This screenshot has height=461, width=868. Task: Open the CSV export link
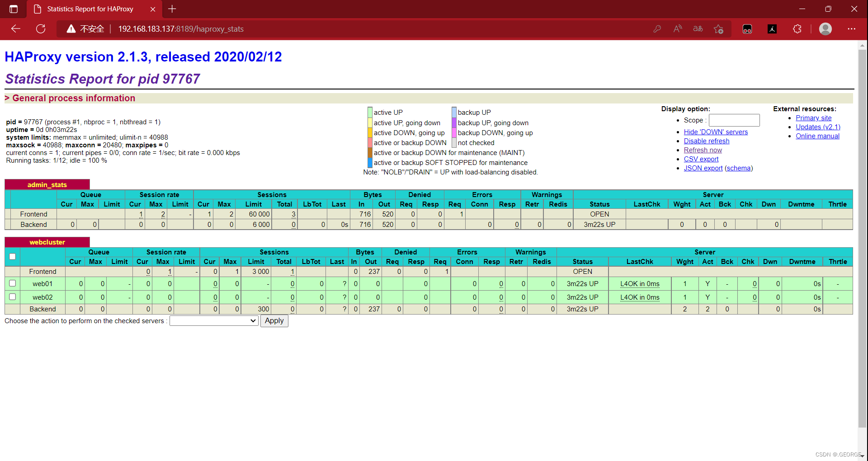pos(701,159)
